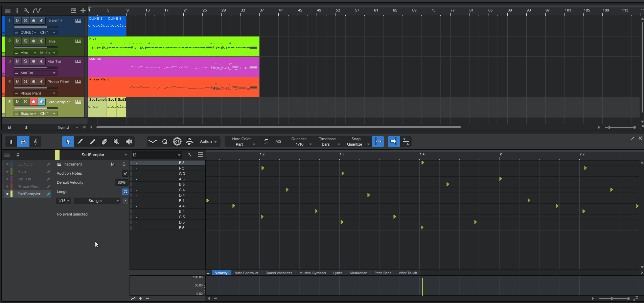
Task: Toggle the Length Q quantize button
Action: tap(125, 192)
